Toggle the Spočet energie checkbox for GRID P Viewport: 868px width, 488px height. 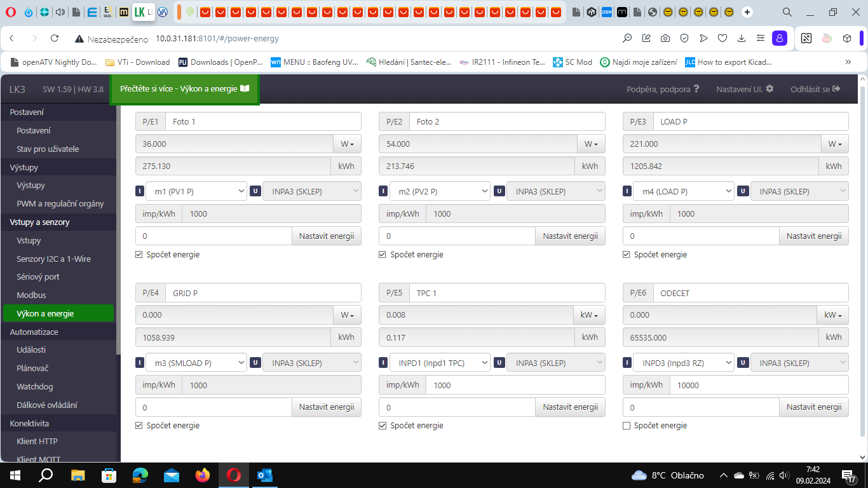click(139, 426)
